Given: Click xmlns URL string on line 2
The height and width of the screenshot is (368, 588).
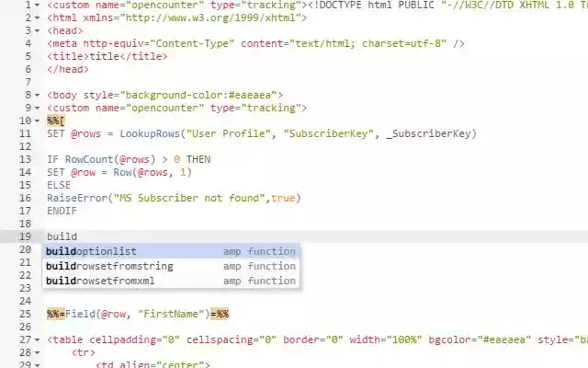Looking at the screenshot, I should pos(210,17).
